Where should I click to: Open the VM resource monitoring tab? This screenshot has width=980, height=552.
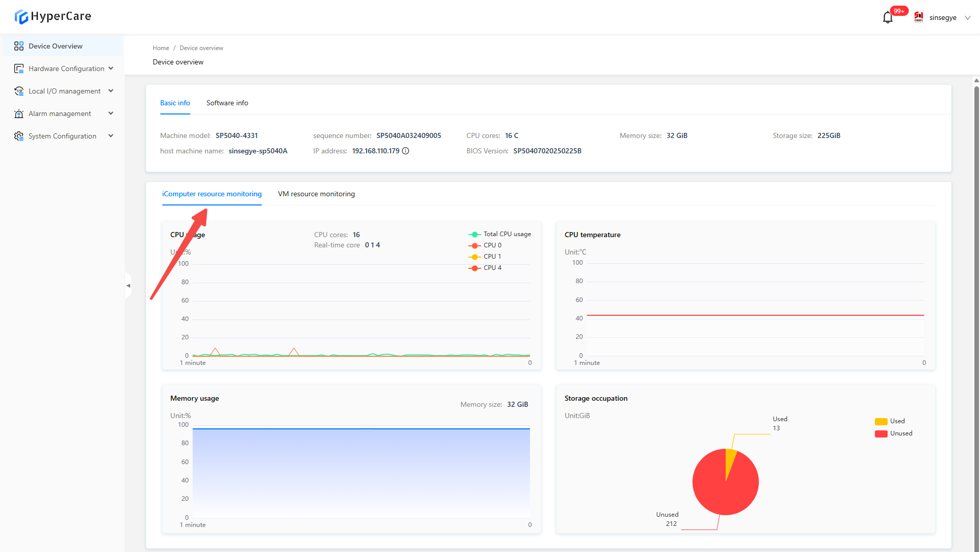coord(316,194)
